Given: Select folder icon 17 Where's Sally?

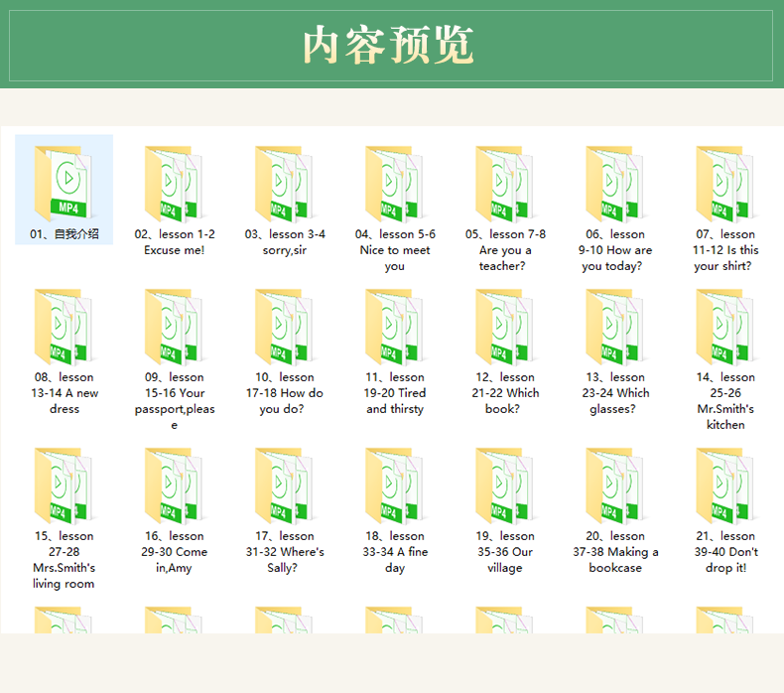Looking at the screenshot, I should pos(284,485).
